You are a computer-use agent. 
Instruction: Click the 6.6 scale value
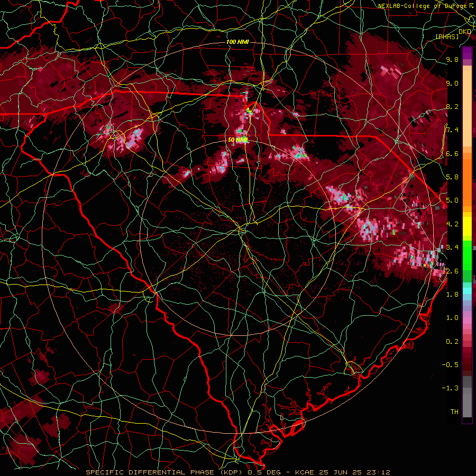(x=452, y=154)
